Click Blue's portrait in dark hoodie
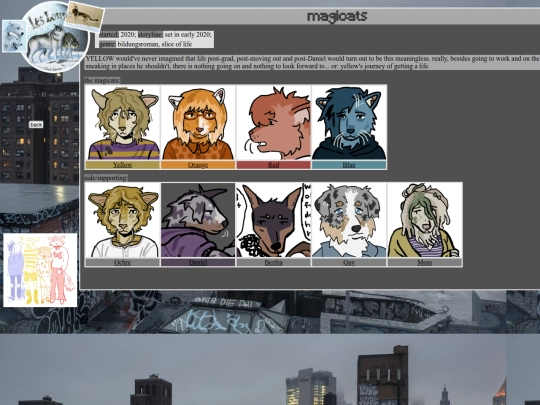540x405 pixels. click(349, 123)
